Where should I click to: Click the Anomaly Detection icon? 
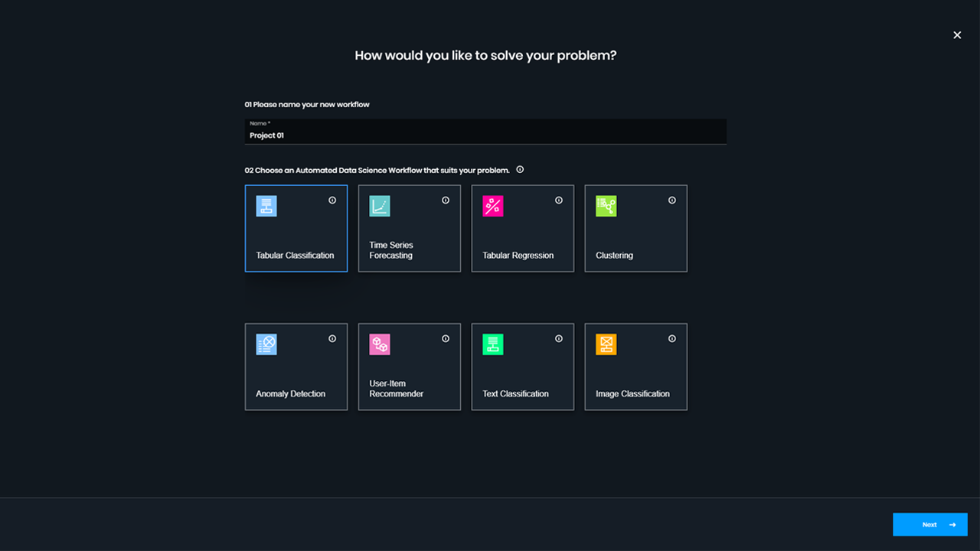[x=266, y=344]
